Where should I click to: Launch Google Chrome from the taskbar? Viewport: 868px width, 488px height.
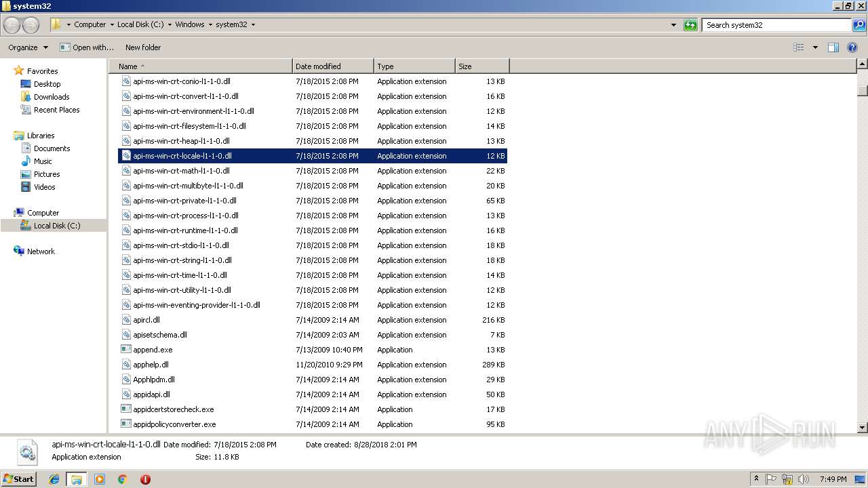click(x=123, y=479)
